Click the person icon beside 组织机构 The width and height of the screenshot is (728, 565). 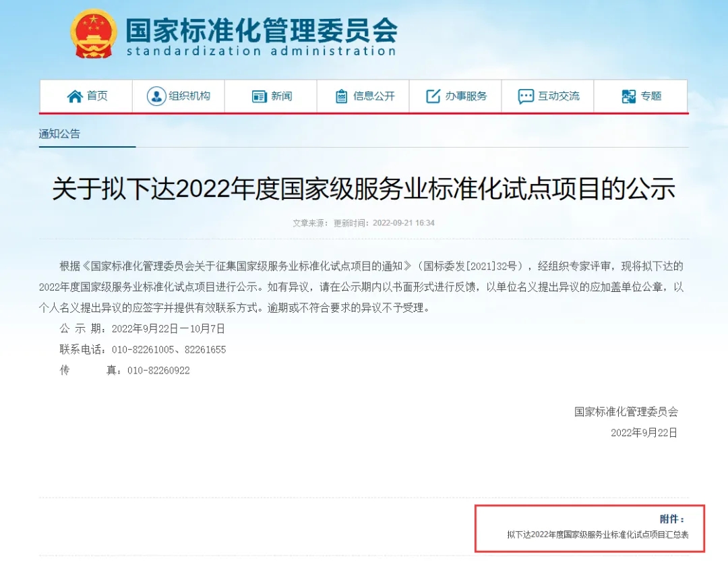pyautogui.click(x=156, y=96)
